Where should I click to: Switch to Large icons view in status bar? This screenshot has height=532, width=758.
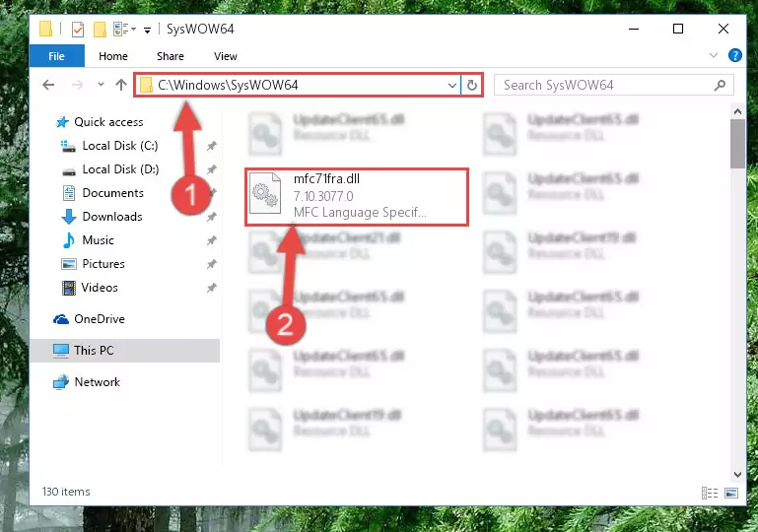(x=731, y=493)
